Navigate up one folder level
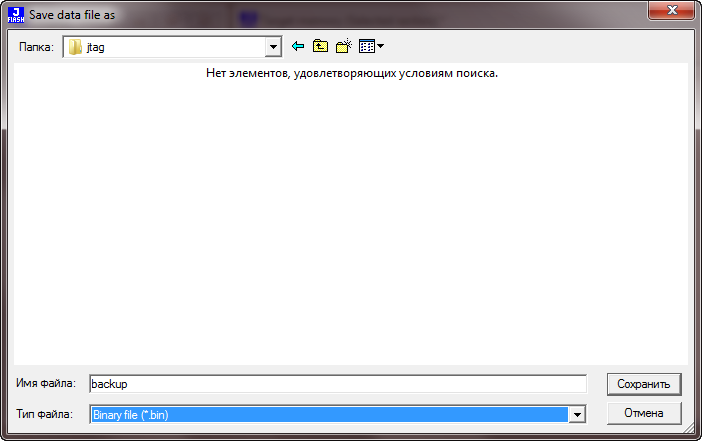Screen dimensions: 702x441 pos(320,46)
